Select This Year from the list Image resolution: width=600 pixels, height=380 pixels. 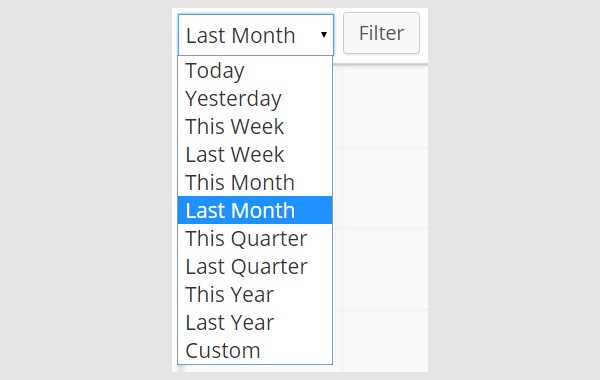tap(255, 294)
